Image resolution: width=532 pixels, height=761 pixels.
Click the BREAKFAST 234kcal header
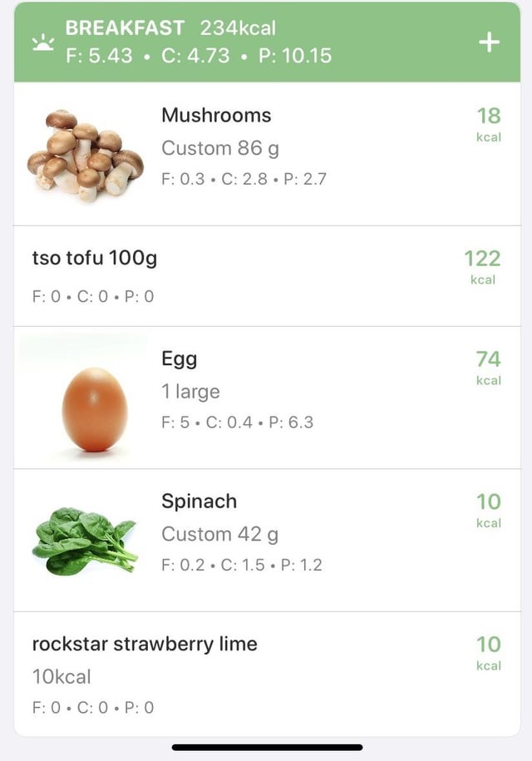170,27
